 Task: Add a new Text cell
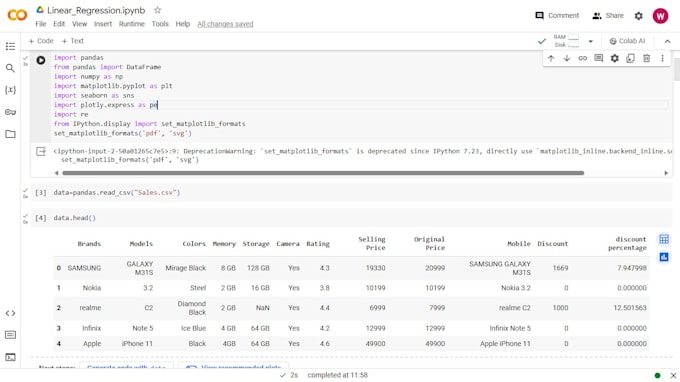[73, 41]
